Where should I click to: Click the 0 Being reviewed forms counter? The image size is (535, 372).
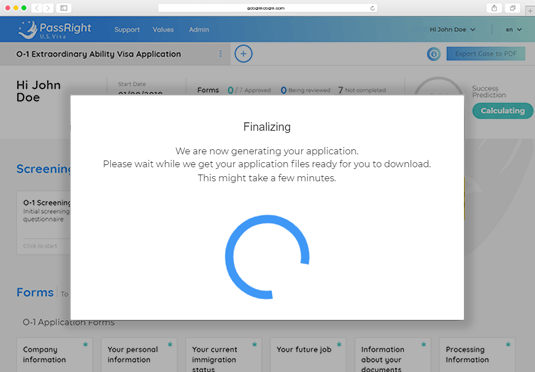coord(305,90)
